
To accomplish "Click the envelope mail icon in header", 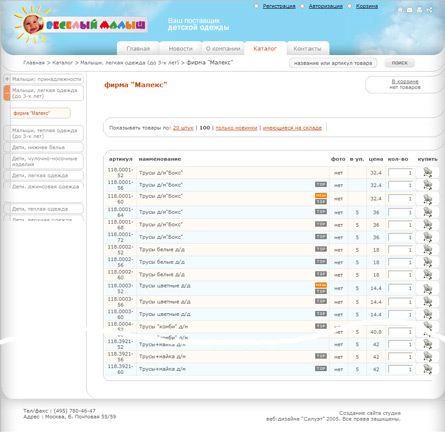I will click(410, 10).
